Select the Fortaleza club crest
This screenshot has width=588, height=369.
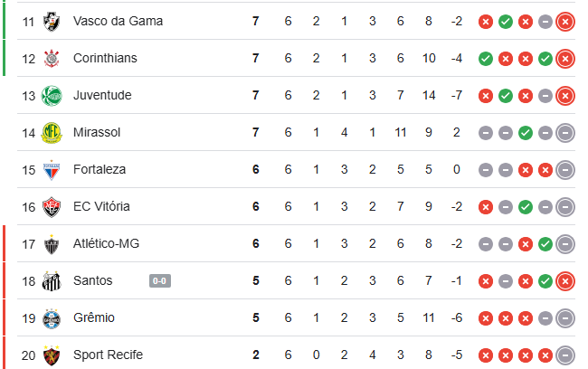(x=52, y=170)
